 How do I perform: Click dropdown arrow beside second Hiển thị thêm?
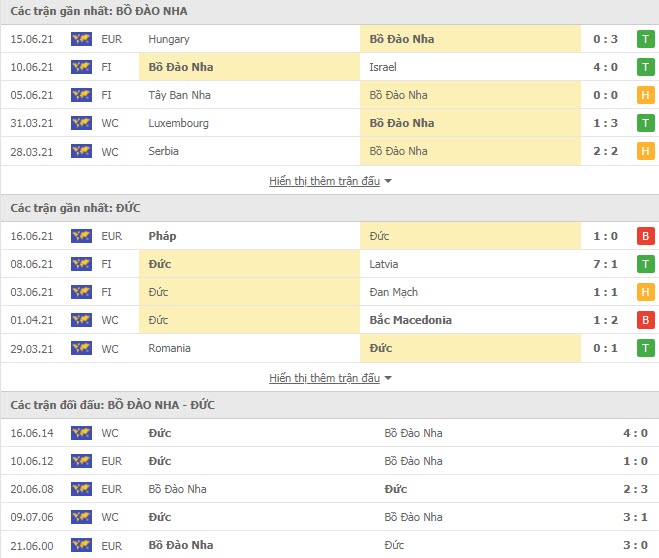[388, 378]
